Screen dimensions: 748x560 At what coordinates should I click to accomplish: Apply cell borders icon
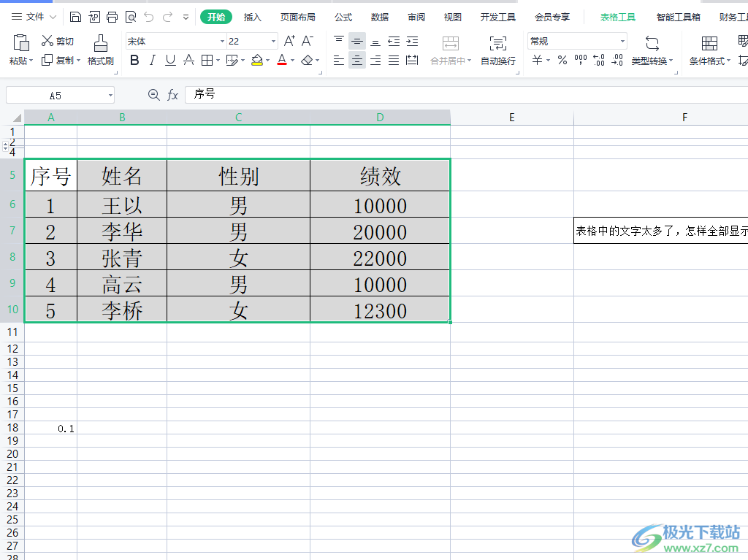207,60
